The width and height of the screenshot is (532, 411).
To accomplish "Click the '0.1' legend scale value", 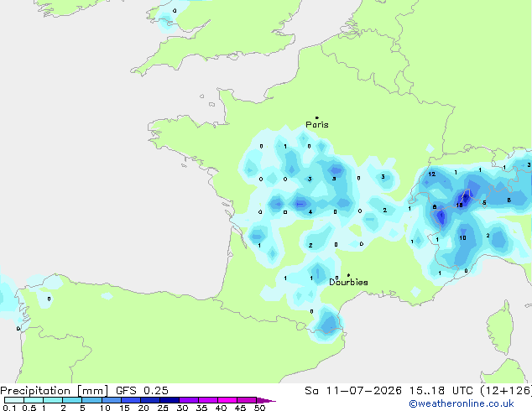I will coord(9,408).
